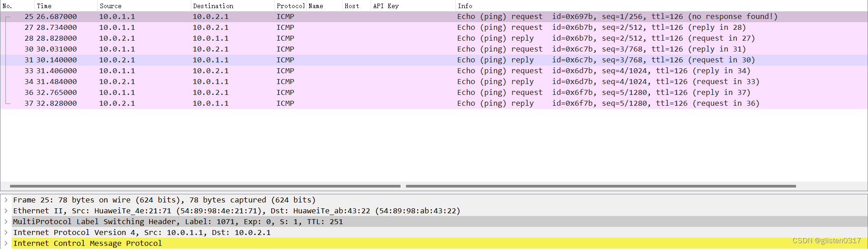Click the Source column header
Viewport: 868px width, 249px height.
(x=144, y=6)
